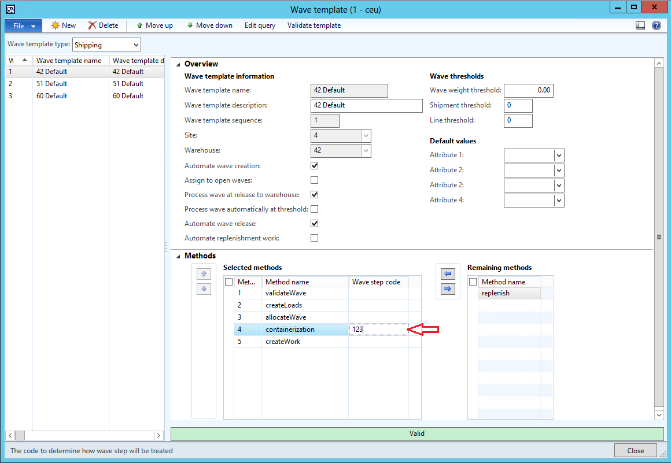
Task: Enable Assign to open waves checkbox
Action: pyautogui.click(x=314, y=180)
